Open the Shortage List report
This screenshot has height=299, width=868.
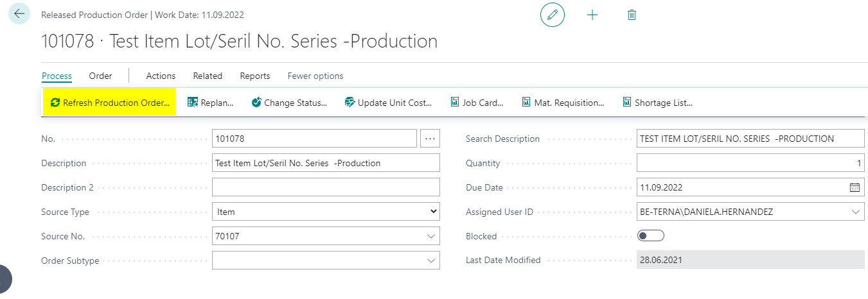click(x=657, y=103)
